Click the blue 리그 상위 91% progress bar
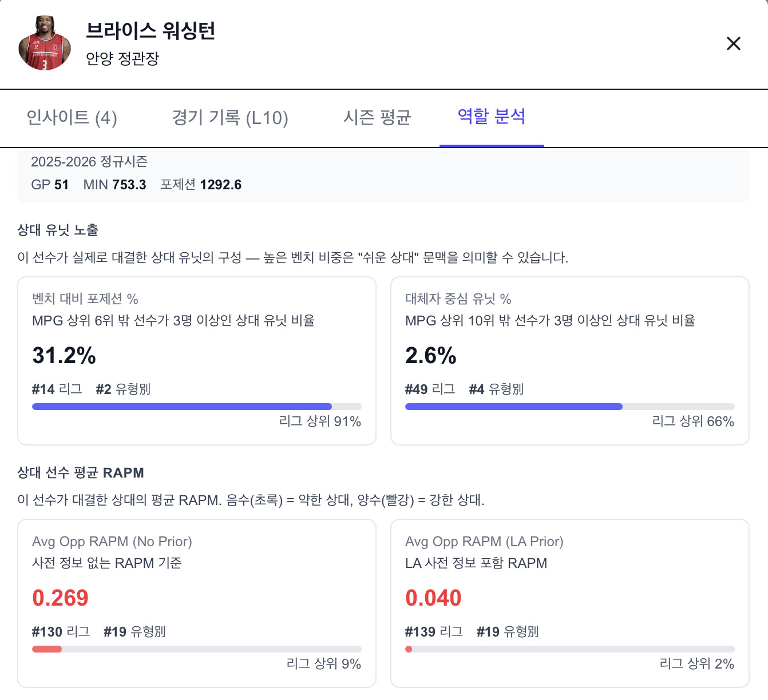This screenshot has width=768, height=700. coord(182,407)
